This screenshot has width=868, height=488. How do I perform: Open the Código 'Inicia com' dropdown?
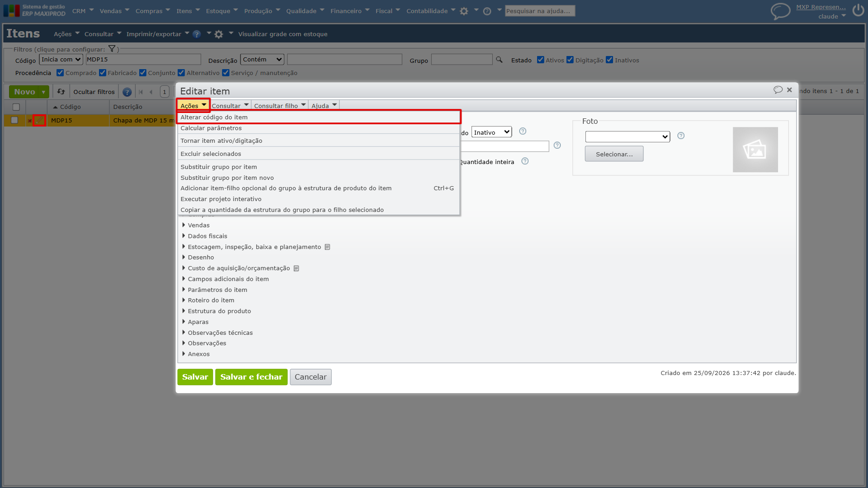61,59
